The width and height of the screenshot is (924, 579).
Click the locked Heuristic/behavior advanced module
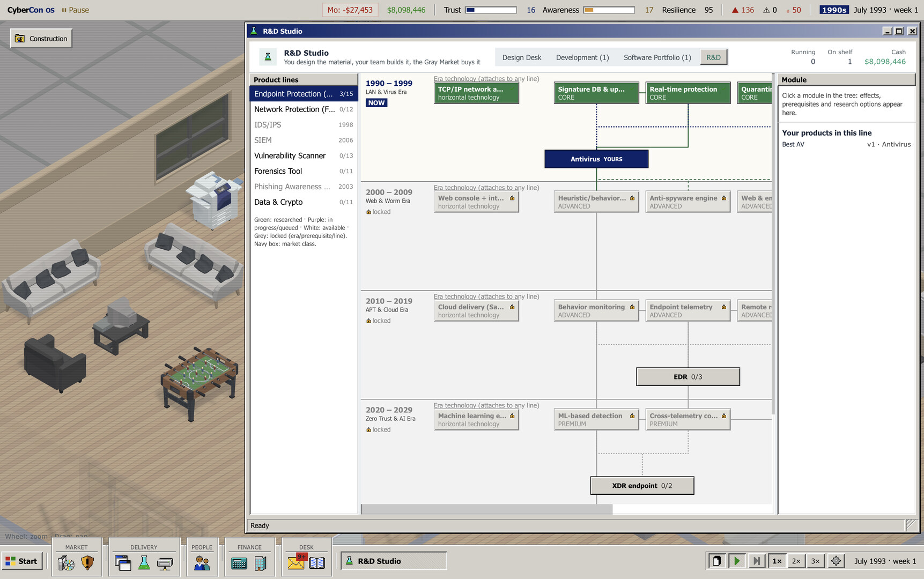596,202
